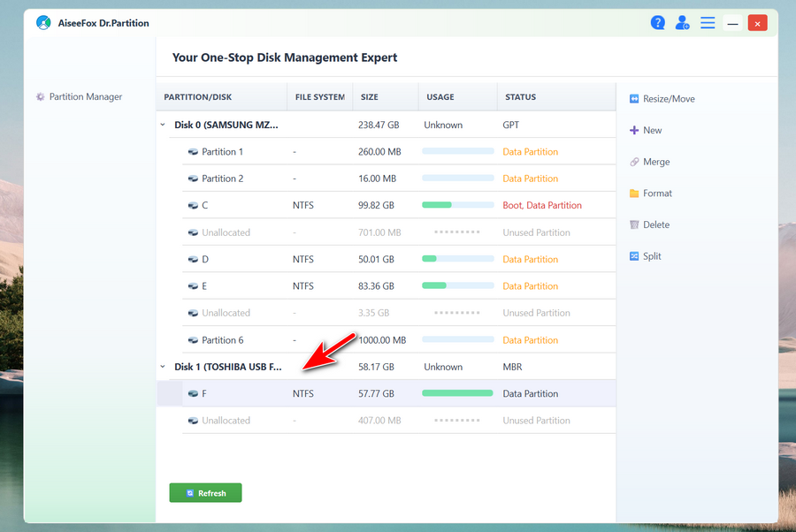Minimize the Dr.Partition window
The height and width of the screenshot is (532, 796).
[x=732, y=23]
